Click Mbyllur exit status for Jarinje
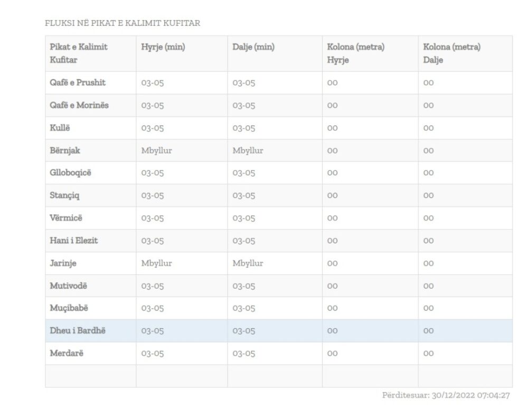Screen dimensions: 528x420 (248, 263)
